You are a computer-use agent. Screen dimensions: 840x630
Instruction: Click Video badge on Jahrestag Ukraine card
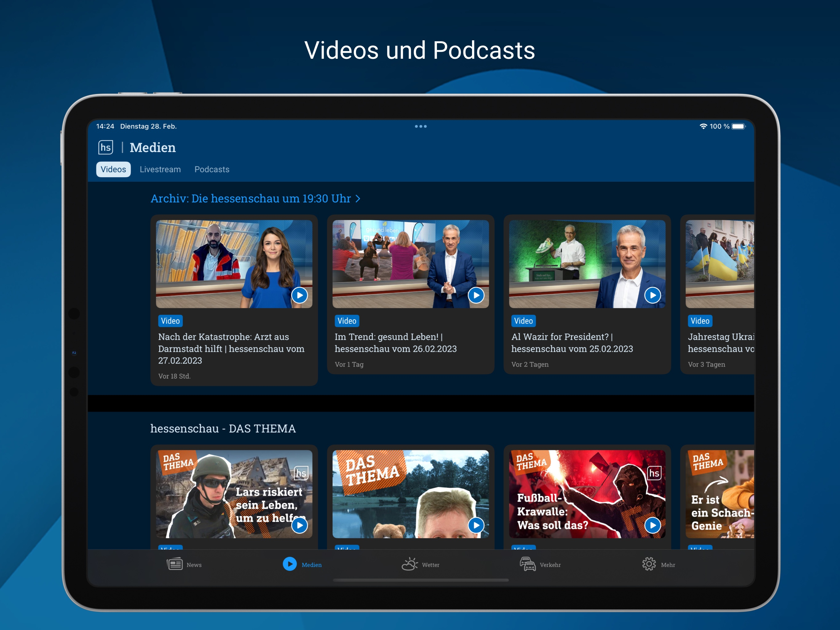[x=700, y=321]
